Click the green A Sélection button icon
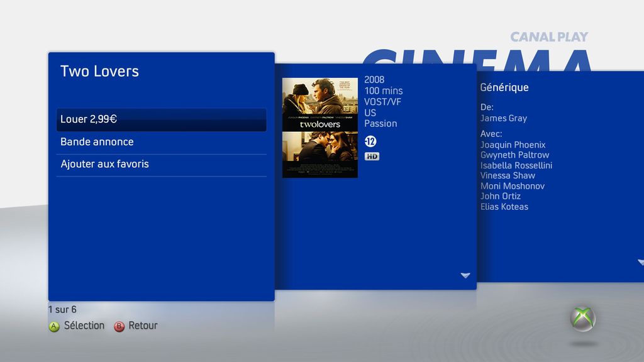 (x=54, y=326)
